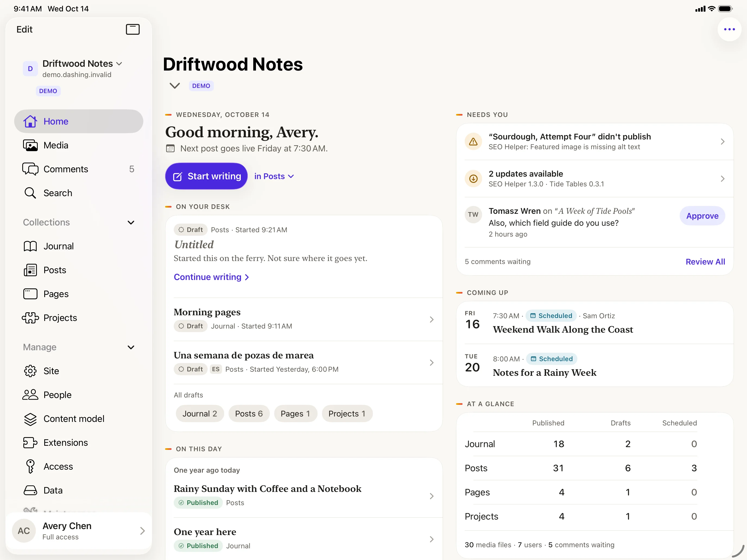Click Continue writing link
747x560 pixels.
212,277
